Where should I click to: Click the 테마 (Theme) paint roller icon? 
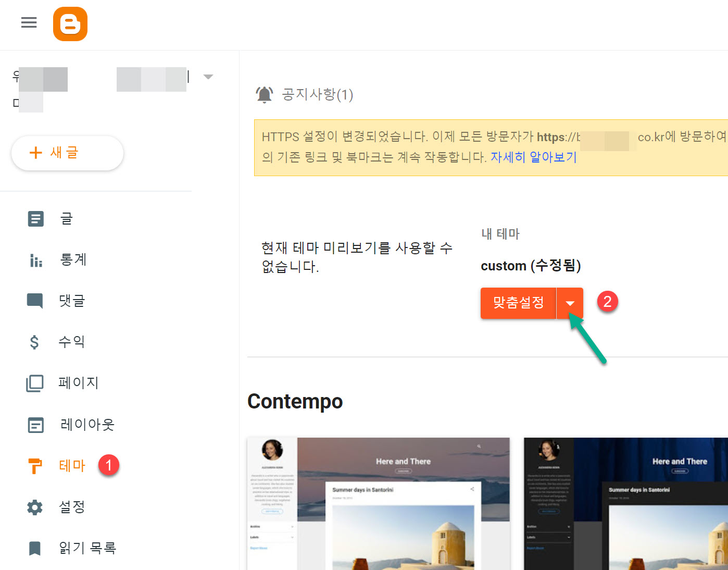pyautogui.click(x=35, y=465)
